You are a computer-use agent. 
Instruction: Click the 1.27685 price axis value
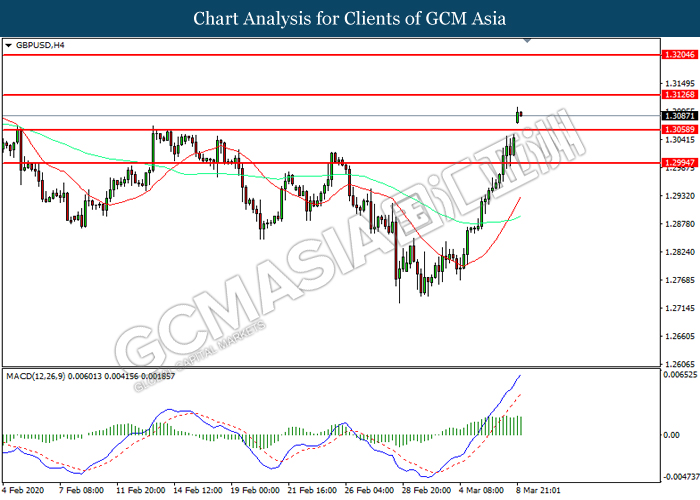[x=680, y=280]
